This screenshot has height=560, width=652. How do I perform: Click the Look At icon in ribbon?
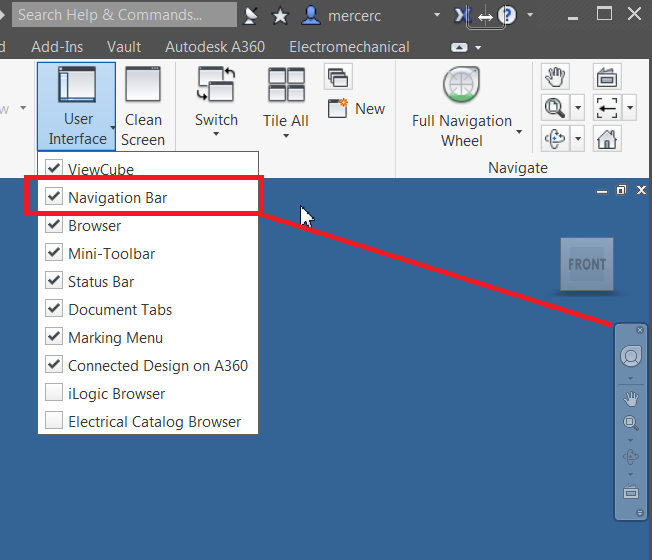pos(607,77)
